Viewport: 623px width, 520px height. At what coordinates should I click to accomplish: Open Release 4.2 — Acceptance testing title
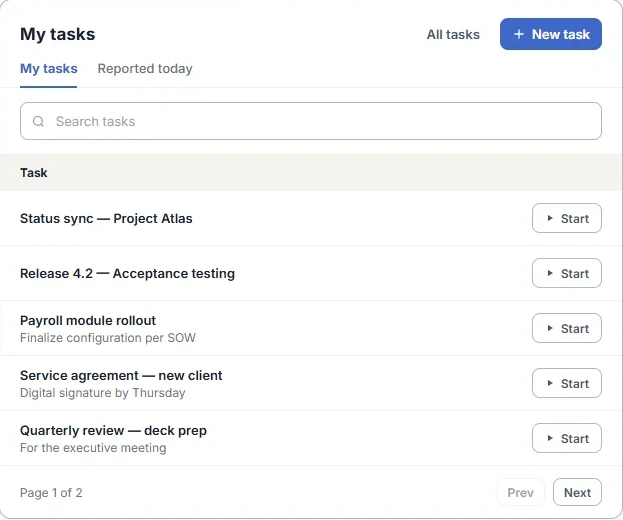[x=127, y=273]
